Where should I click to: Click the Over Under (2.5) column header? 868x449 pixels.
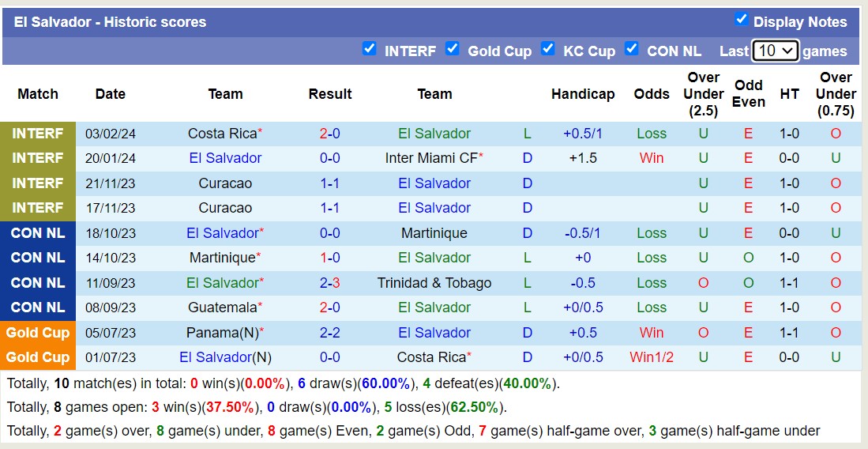[703, 94]
